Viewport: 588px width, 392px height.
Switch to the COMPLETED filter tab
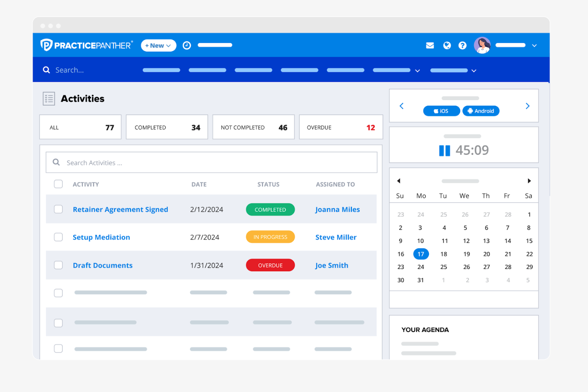coord(166,127)
